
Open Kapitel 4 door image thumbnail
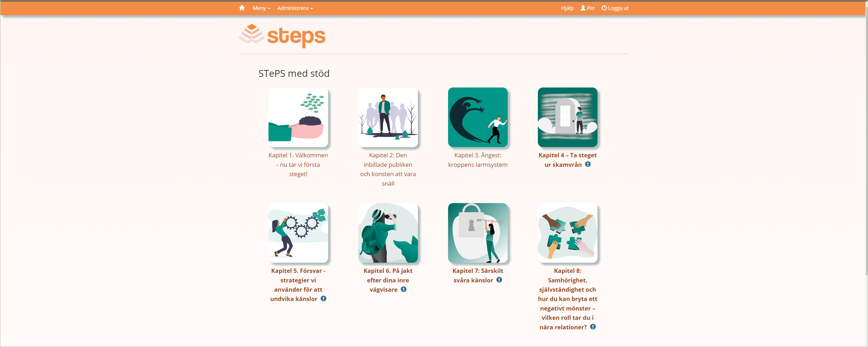pos(567,117)
